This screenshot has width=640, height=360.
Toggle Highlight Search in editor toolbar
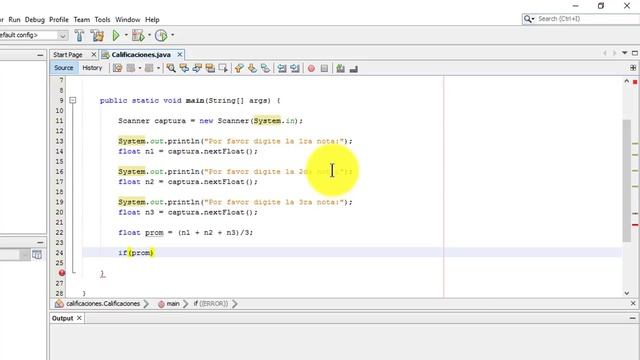[210, 68]
